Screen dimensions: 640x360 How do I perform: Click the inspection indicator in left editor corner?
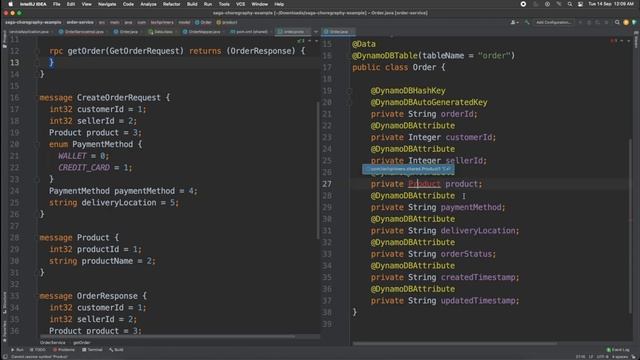pyautogui.click(x=301, y=40)
